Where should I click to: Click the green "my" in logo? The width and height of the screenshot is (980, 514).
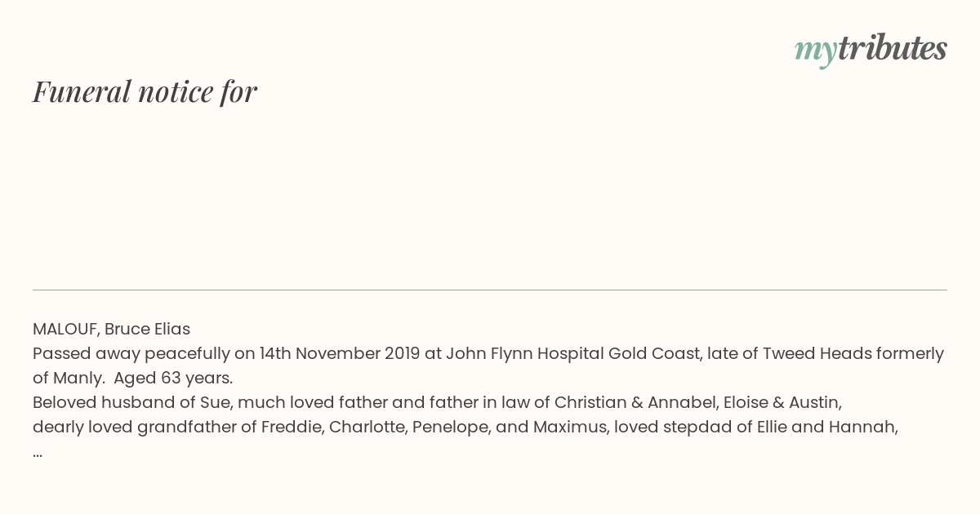(816, 51)
